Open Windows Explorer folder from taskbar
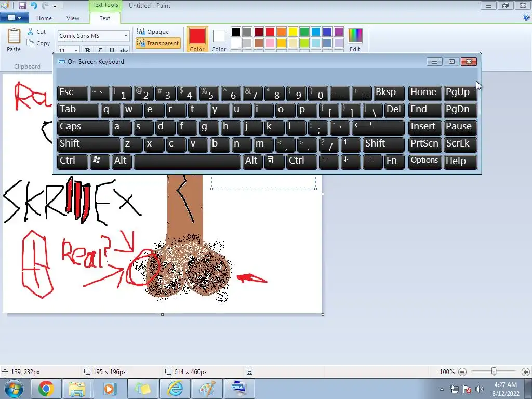 click(77, 389)
